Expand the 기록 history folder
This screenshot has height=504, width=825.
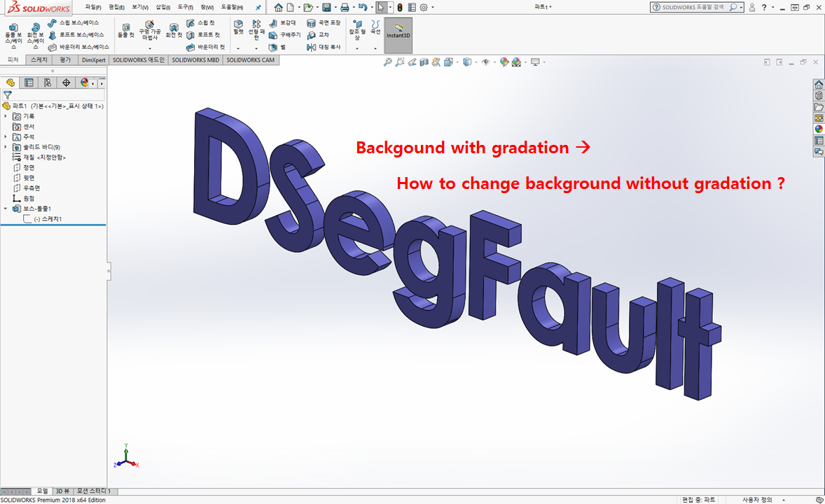(6, 116)
